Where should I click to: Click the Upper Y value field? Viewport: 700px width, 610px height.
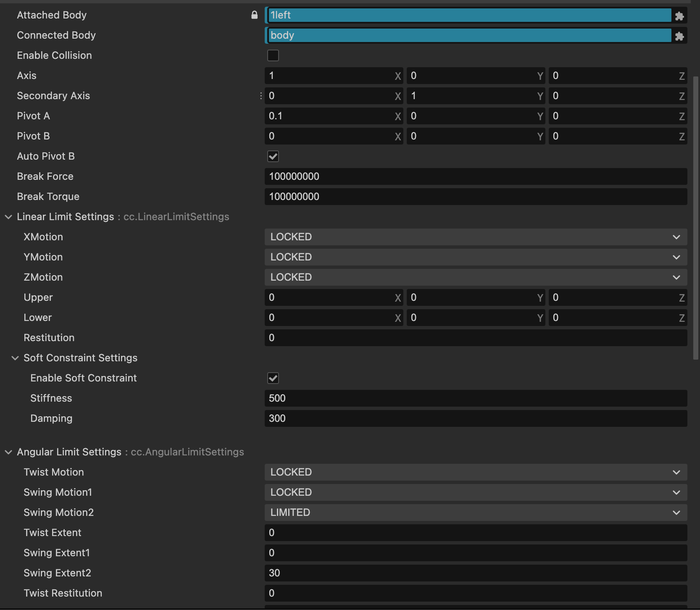point(476,297)
